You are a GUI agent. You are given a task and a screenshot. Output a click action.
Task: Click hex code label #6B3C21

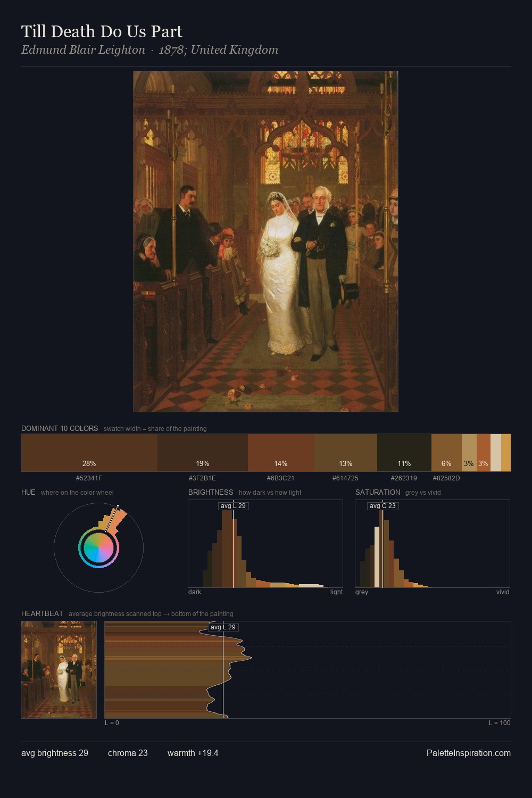(281, 478)
